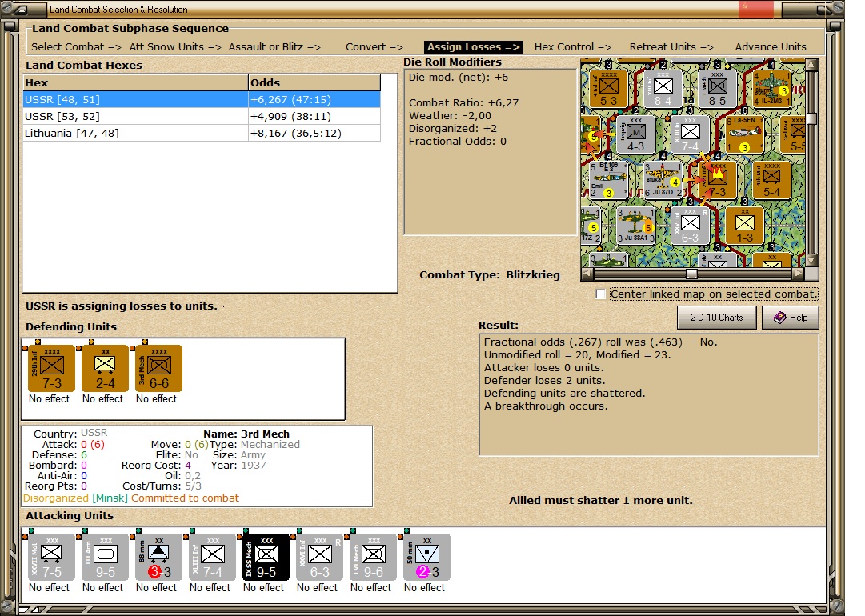Click the Select Combat subphase step

(76, 47)
